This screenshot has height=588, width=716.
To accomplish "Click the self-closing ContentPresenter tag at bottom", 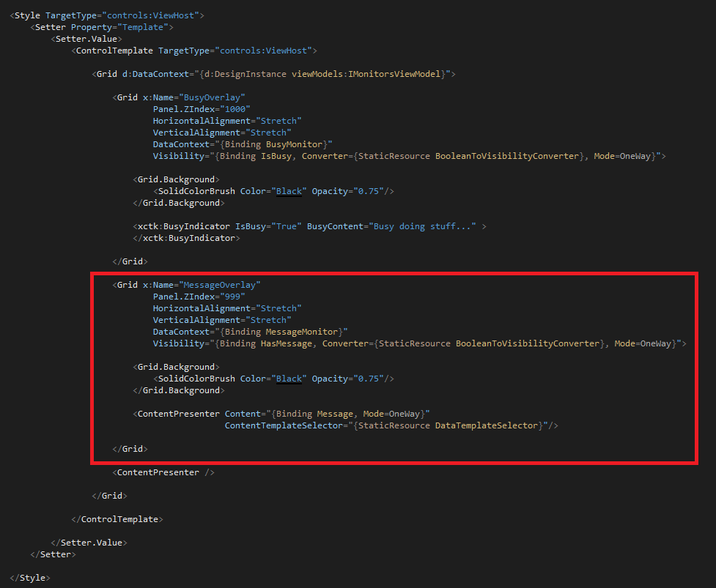I will pos(163,472).
